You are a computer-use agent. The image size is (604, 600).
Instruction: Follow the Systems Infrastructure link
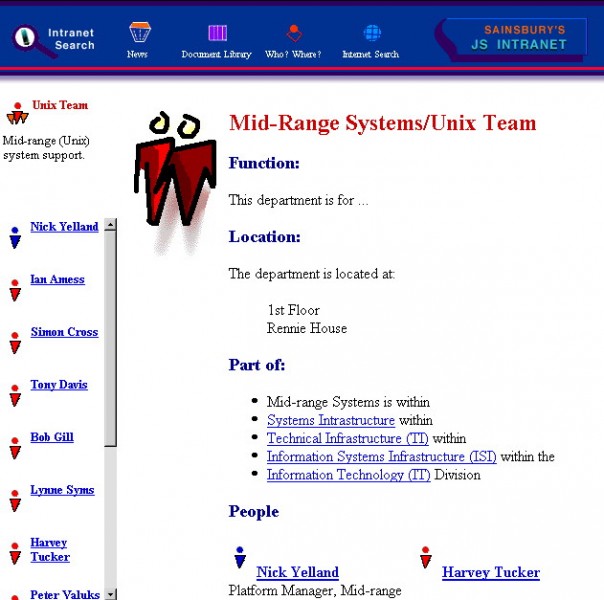pyautogui.click(x=330, y=421)
